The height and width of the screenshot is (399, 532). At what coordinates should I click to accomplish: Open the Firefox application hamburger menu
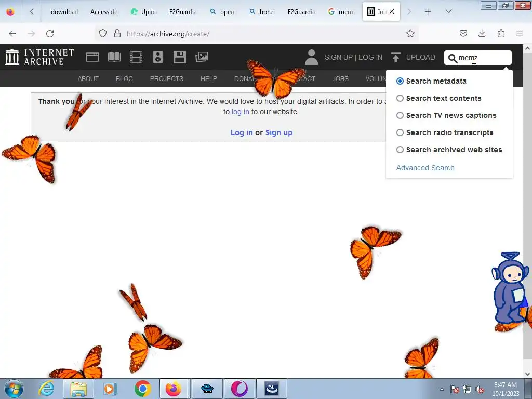tap(520, 33)
